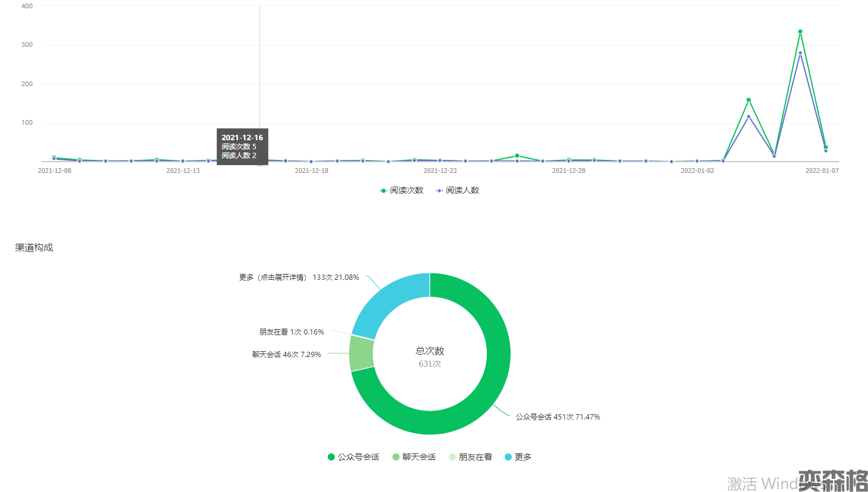Viewport: 868px width, 492px height.
Task: Click the 渠道构成 section heading
Action: click(34, 248)
